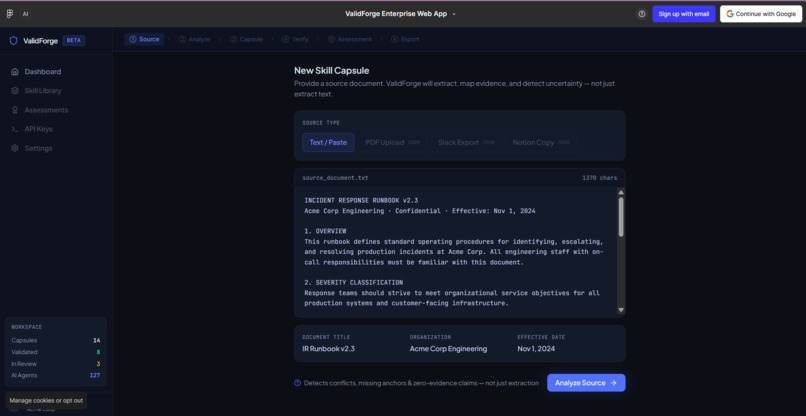This screenshot has height=416, width=806.
Task: Click the INCIDENT RESPONSE RUNBOOK v2.3 line
Action: point(361,200)
